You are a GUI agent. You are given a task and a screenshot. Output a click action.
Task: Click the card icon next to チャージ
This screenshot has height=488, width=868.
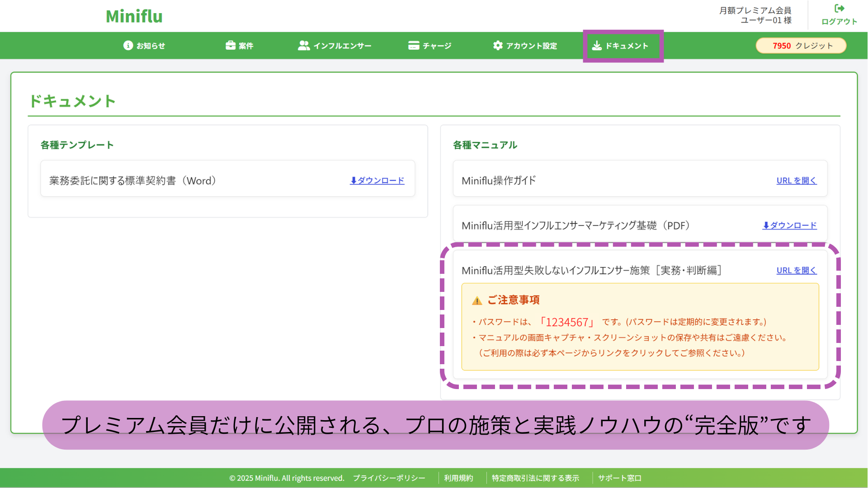pos(413,45)
